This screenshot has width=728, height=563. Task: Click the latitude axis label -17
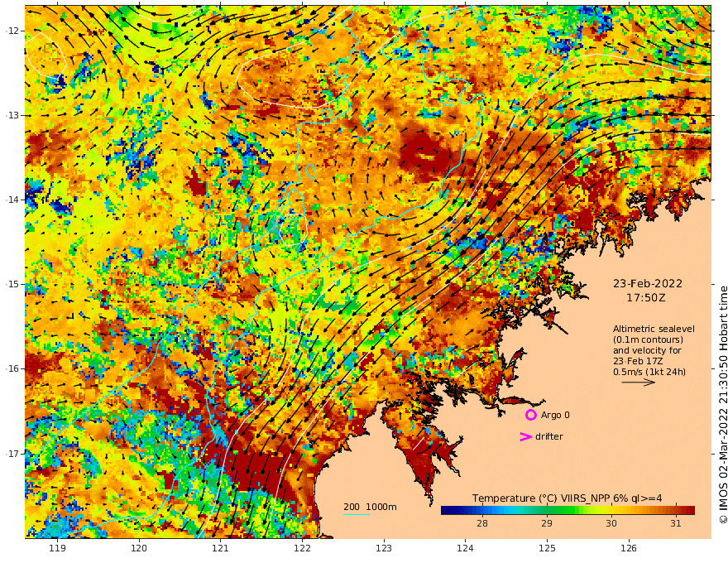tap(12, 453)
